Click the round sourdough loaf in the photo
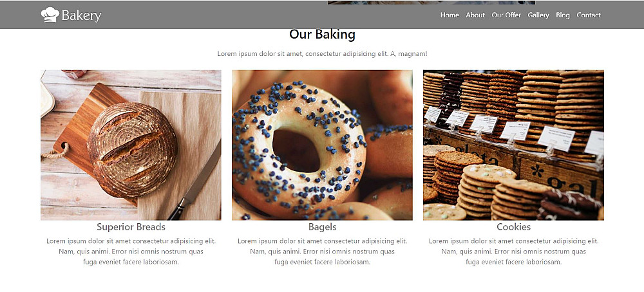This screenshot has height=292, width=644. (132, 150)
